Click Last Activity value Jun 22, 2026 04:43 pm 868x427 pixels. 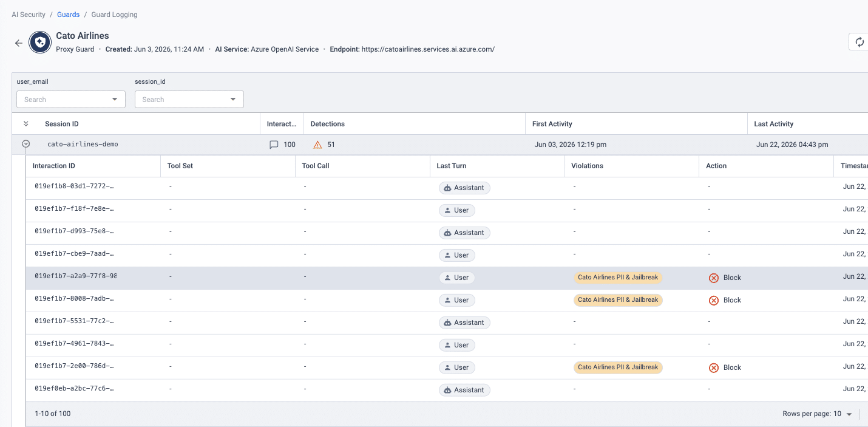(792, 145)
